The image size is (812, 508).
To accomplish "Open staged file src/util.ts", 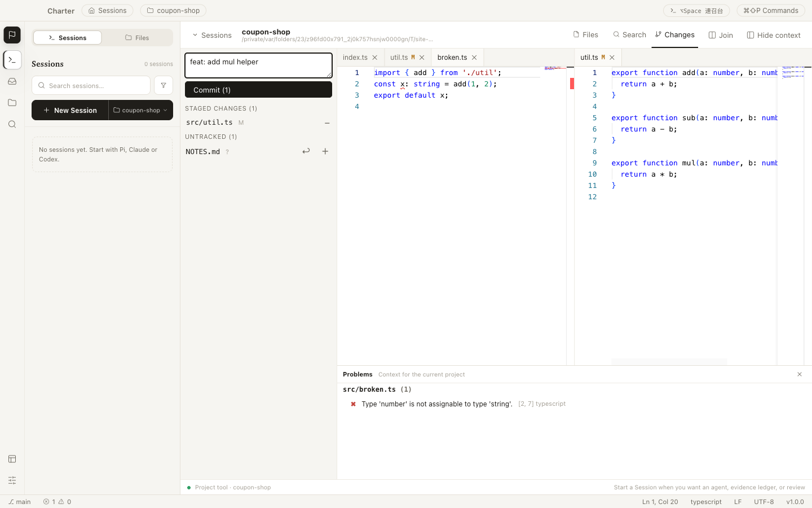I will pos(209,122).
